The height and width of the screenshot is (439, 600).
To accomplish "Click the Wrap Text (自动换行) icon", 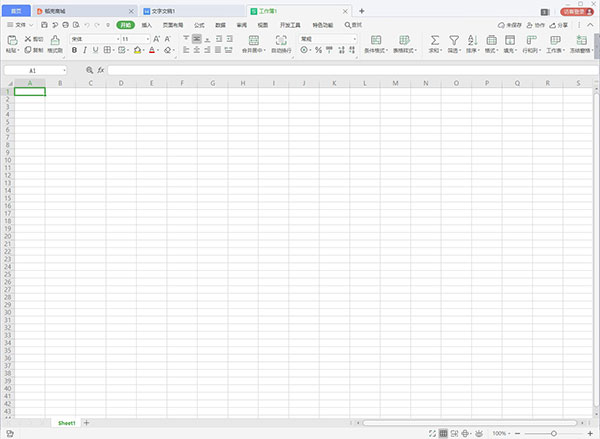I will click(281, 40).
